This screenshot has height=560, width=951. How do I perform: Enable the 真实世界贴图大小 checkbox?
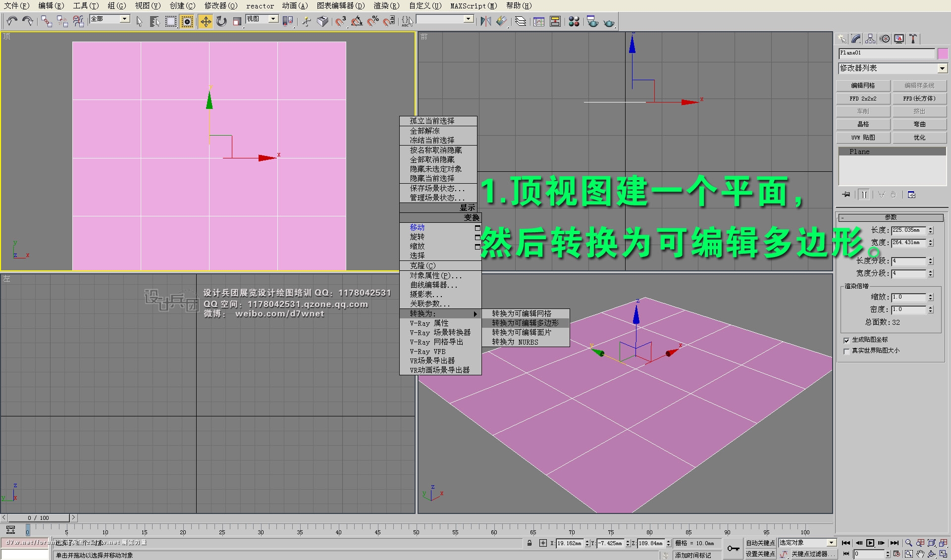click(x=846, y=351)
